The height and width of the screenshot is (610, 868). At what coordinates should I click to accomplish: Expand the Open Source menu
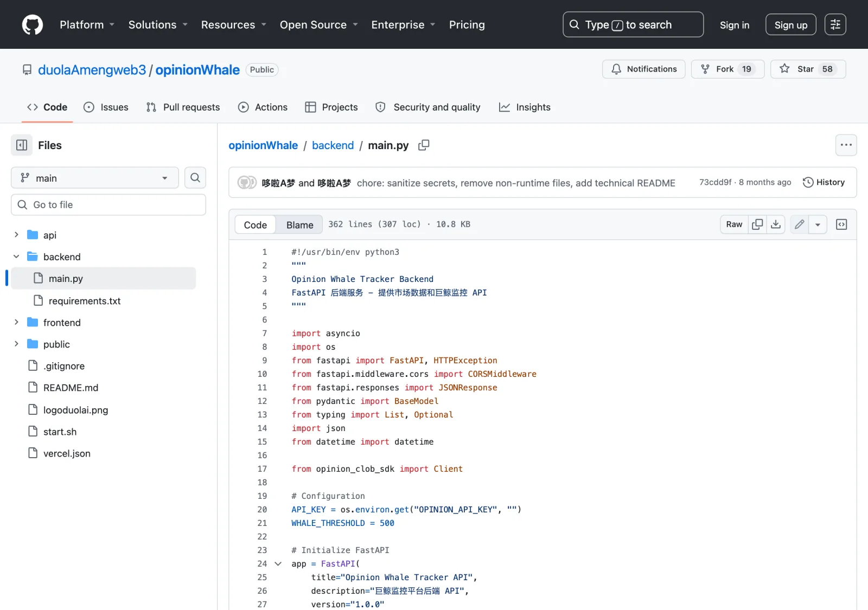coord(318,24)
